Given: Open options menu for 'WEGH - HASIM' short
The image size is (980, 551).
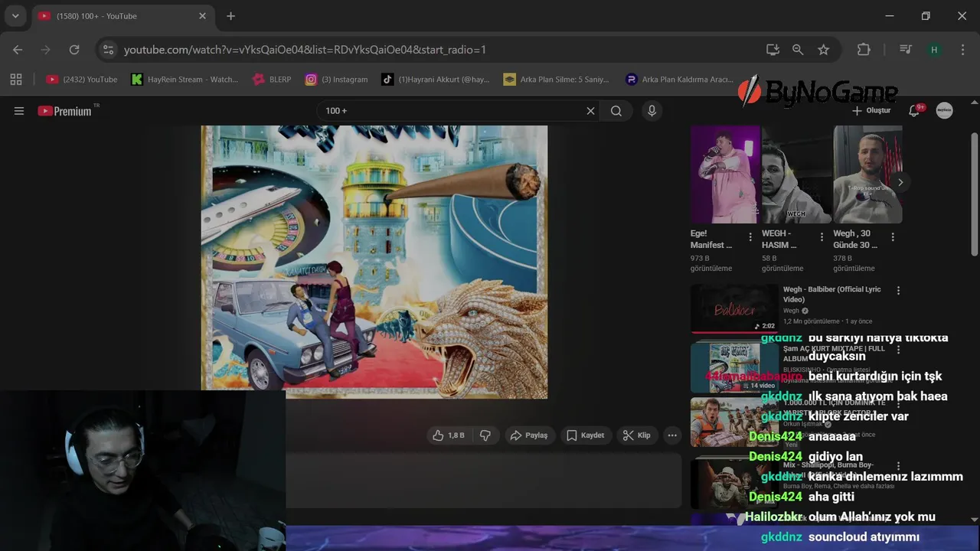Looking at the screenshot, I should click(x=822, y=237).
